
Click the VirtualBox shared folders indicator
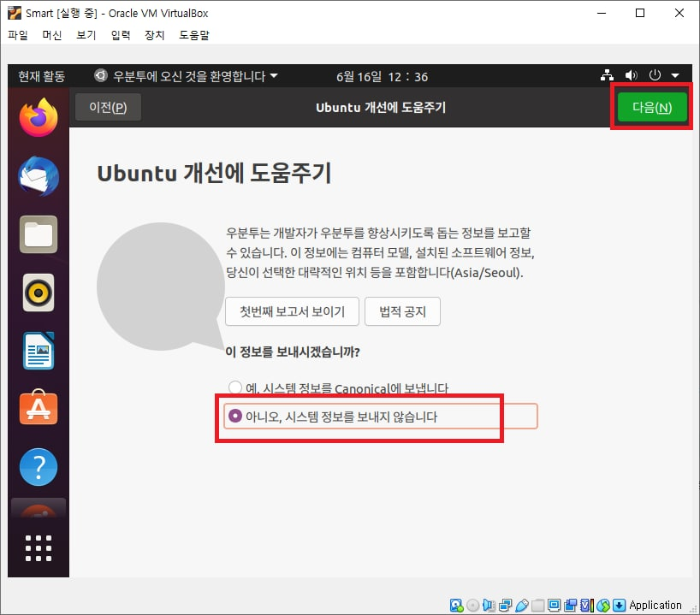538,606
